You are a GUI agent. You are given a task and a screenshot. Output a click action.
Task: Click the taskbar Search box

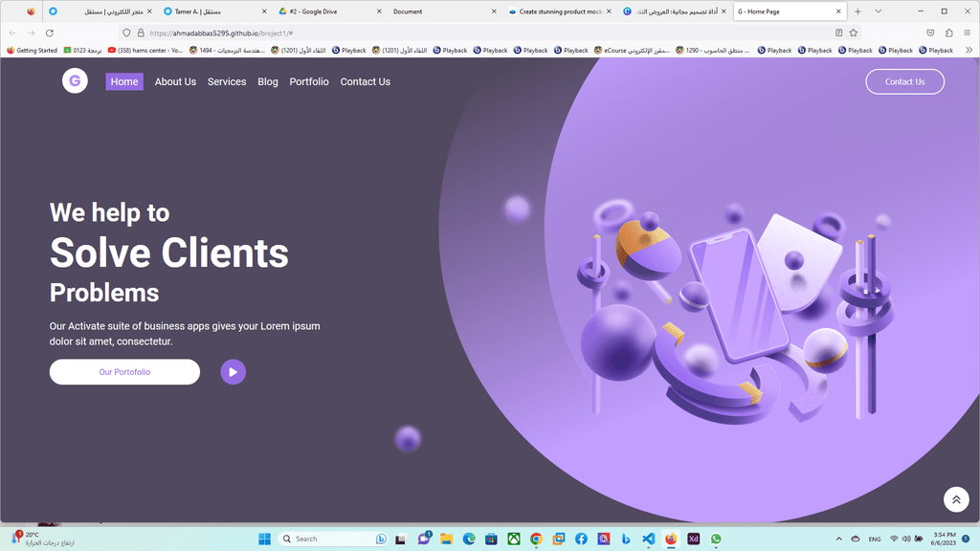click(x=334, y=539)
